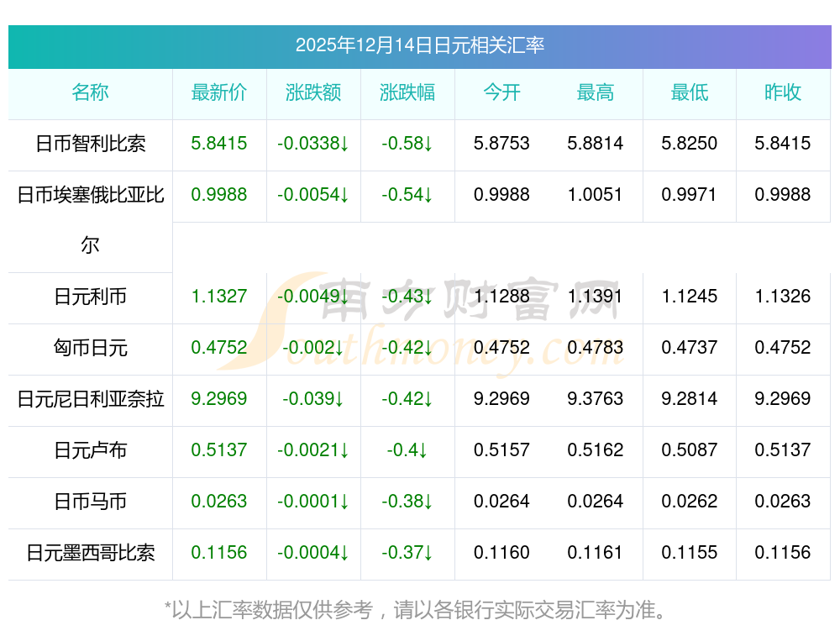This screenshot has width=840, height=636.
Task: Click the -0.0338 change amount down arrow
Action: (x=344, y=145)
